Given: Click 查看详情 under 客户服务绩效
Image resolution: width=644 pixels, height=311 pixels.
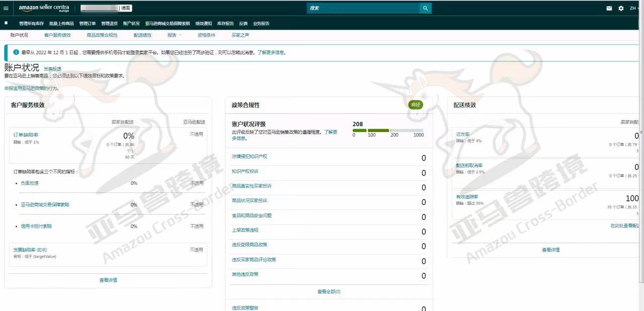Looking at the screenshot, I should 108,280.
